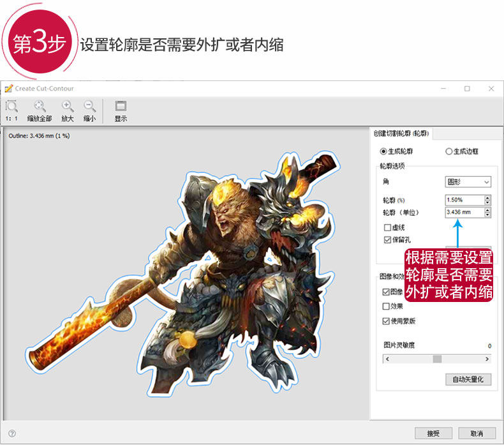
Task: Click the Outline: 3.436 mm status text
Action: tap(39, 136)
